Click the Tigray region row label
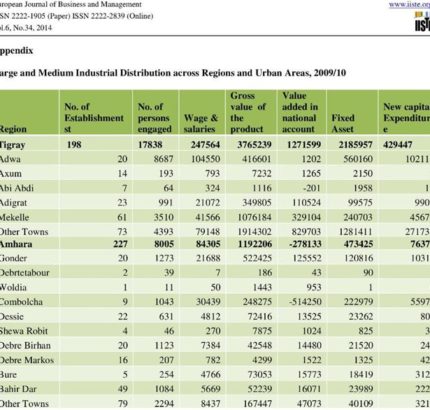430x410 pixels. point(12,145)
